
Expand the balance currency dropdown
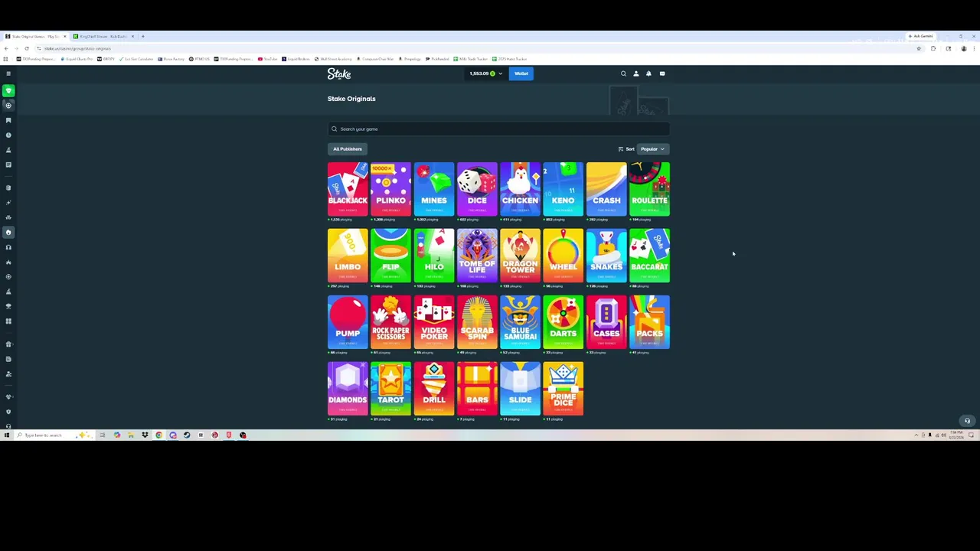click(x=486, y=73)
